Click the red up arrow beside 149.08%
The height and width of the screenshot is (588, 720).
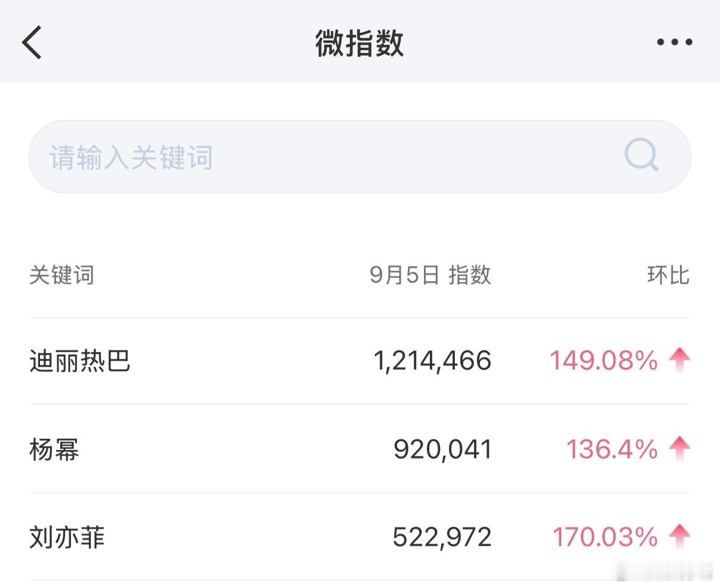tap(679, 361)
